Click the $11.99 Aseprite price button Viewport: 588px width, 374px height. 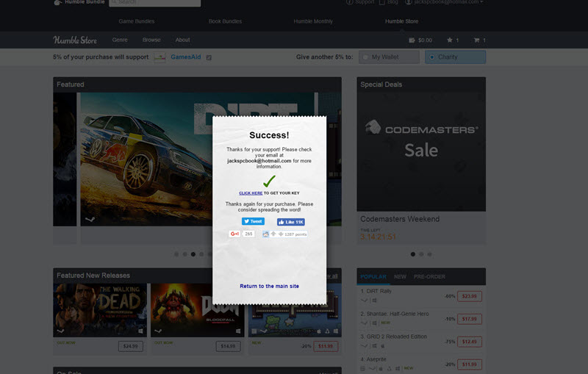(x=470, y=364)
